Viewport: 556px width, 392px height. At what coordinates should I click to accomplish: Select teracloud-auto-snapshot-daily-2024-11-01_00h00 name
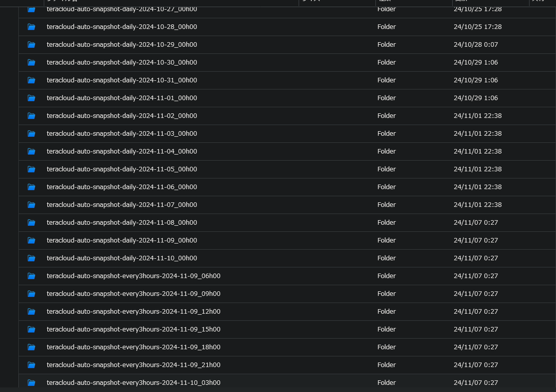(x=122, y=98)
